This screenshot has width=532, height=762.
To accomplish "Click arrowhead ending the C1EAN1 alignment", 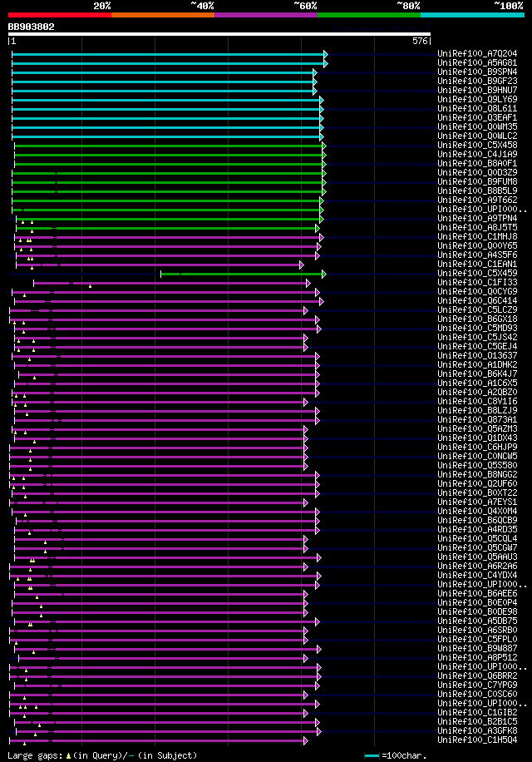I will pyautogui.click(x=302, y=265).
